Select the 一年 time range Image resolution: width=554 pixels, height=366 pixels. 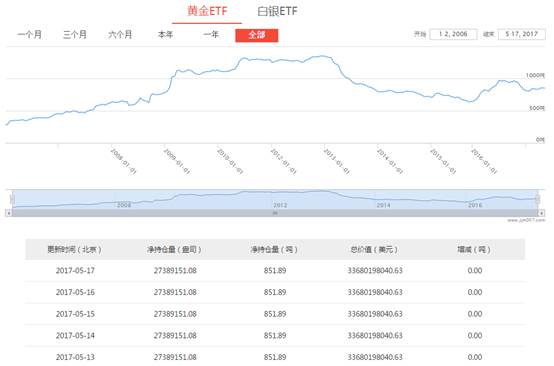(x=211, y=35)
